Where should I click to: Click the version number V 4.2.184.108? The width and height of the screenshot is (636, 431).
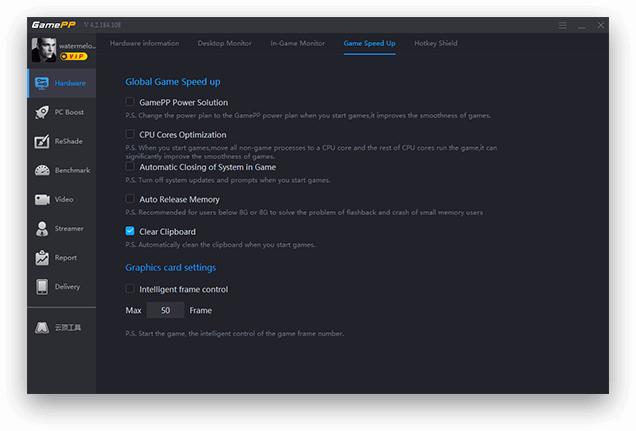[102, 25]
